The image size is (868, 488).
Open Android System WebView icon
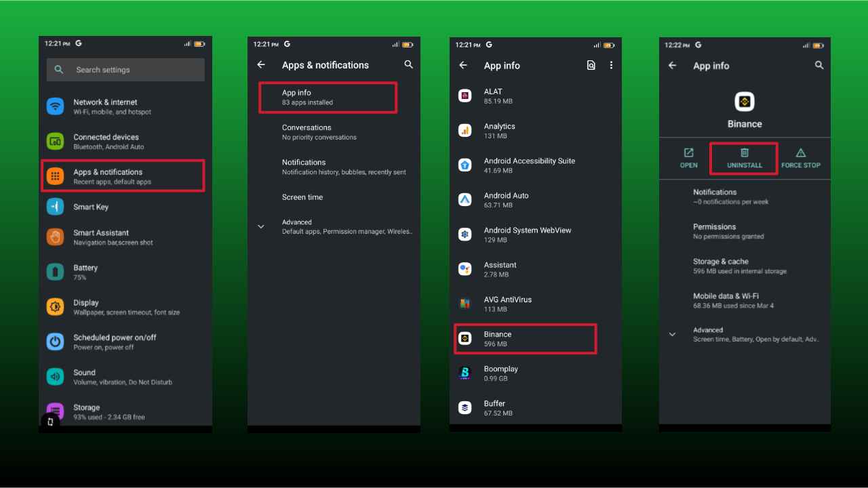coord(465,235)
